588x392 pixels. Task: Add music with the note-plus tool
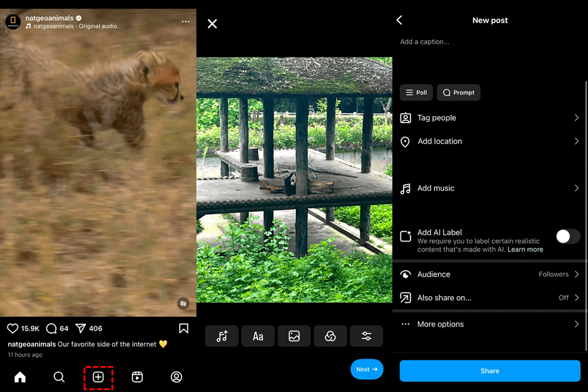coord(222,336)
